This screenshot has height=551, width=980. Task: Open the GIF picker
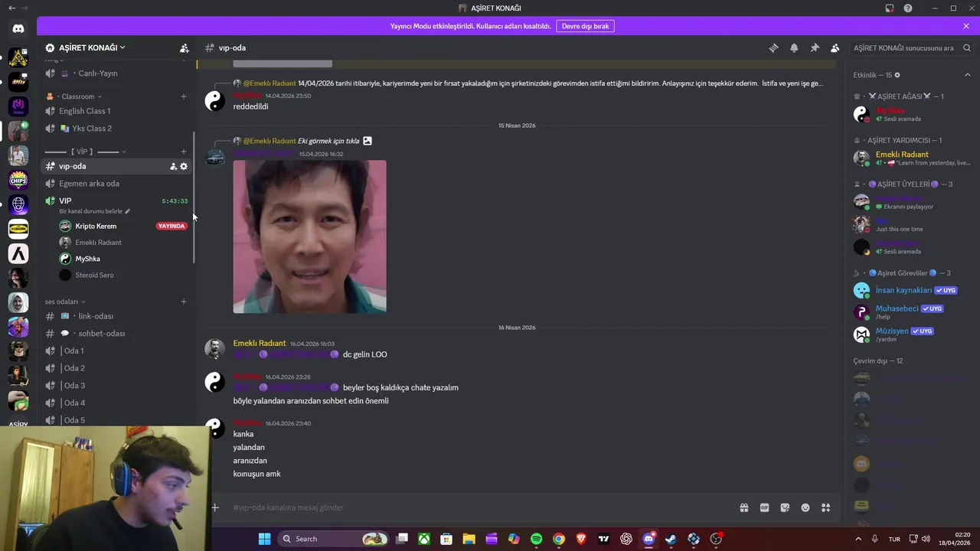[x=764, y=507]
